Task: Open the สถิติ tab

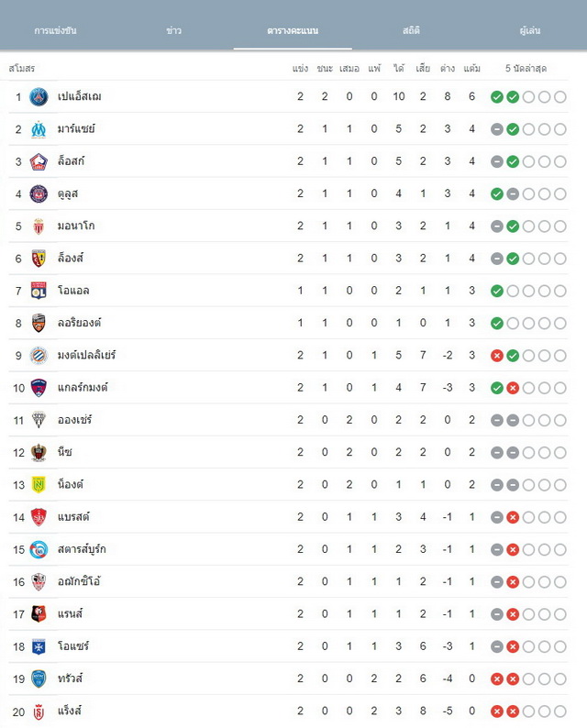Action: 411,30
